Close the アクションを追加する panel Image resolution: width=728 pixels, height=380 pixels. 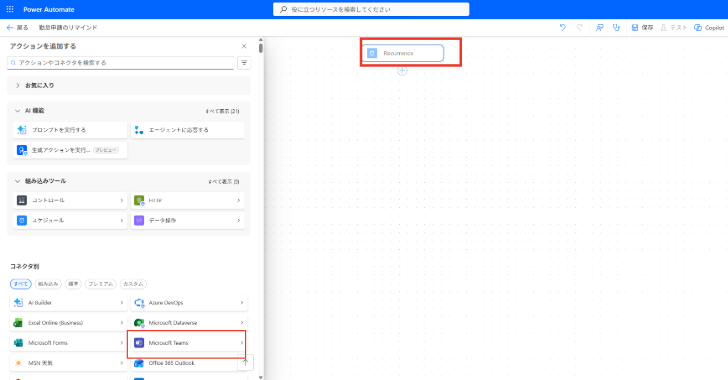tap(244, 46)
